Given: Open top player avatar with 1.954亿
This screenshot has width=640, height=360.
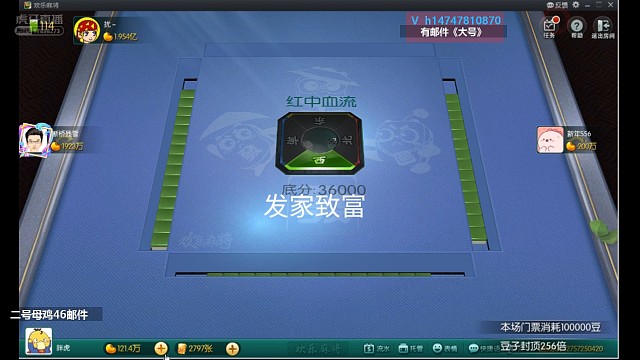Looking at the screenshot, I should [x=87, y=30].
